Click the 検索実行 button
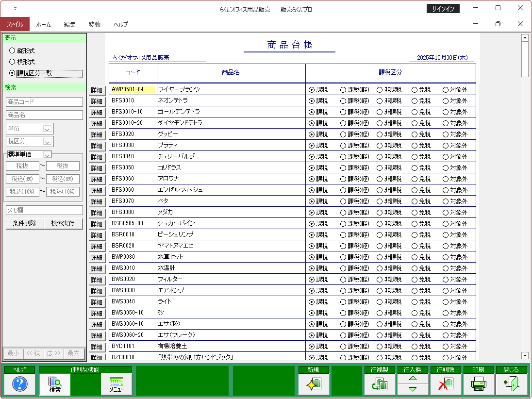This screenshot has width=532, height=399. (63, 223)
